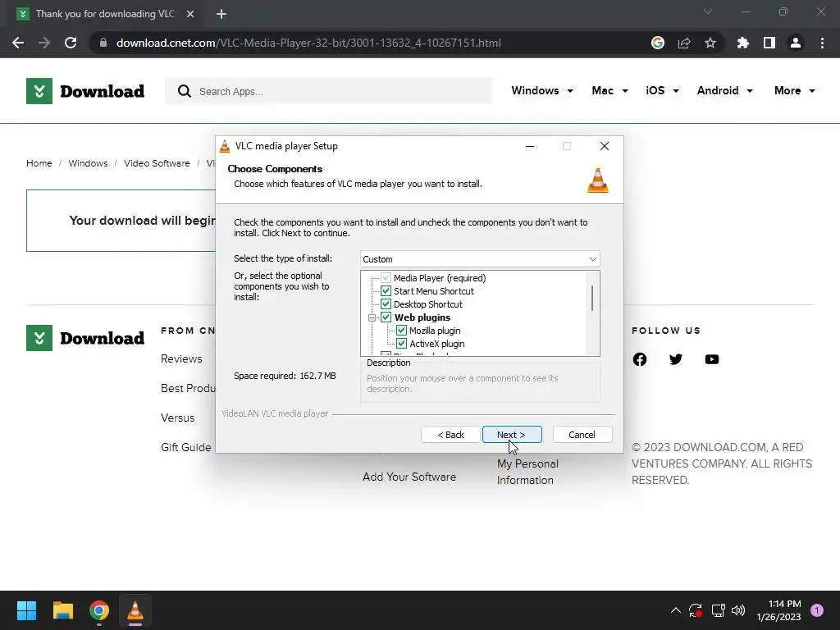Open the My Personal Information link

pos(527,472)
